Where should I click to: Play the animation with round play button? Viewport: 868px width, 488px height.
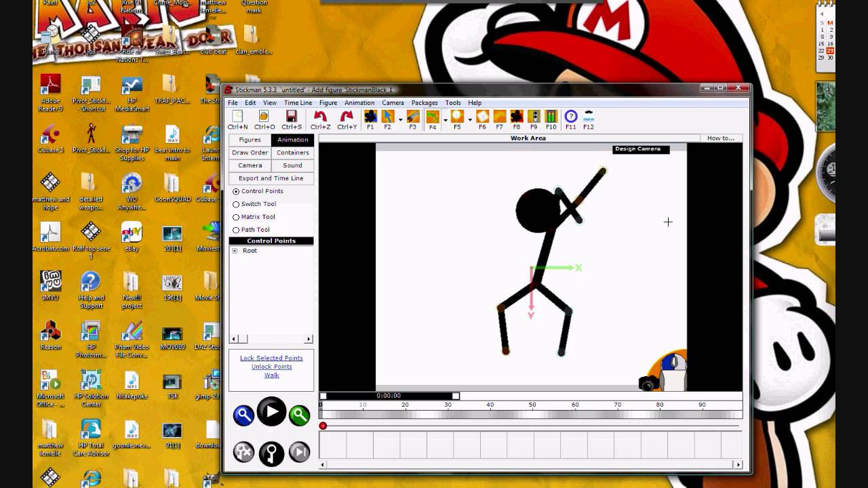271,411
